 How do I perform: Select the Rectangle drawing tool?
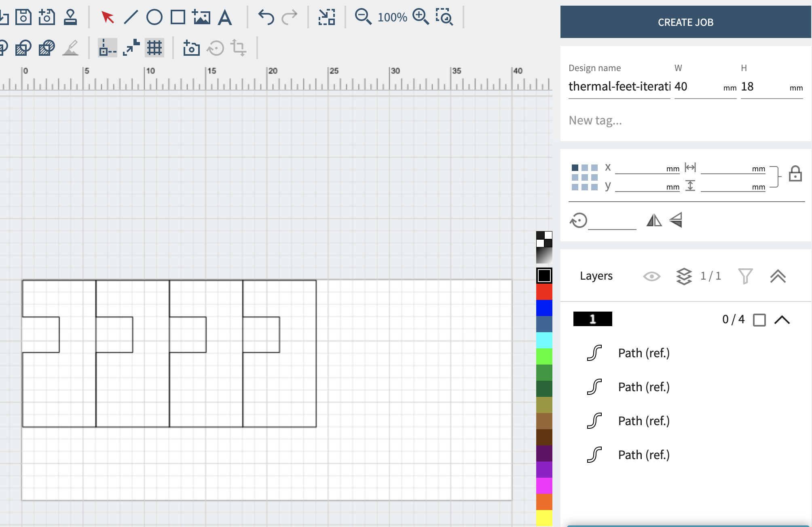(178, 17)
